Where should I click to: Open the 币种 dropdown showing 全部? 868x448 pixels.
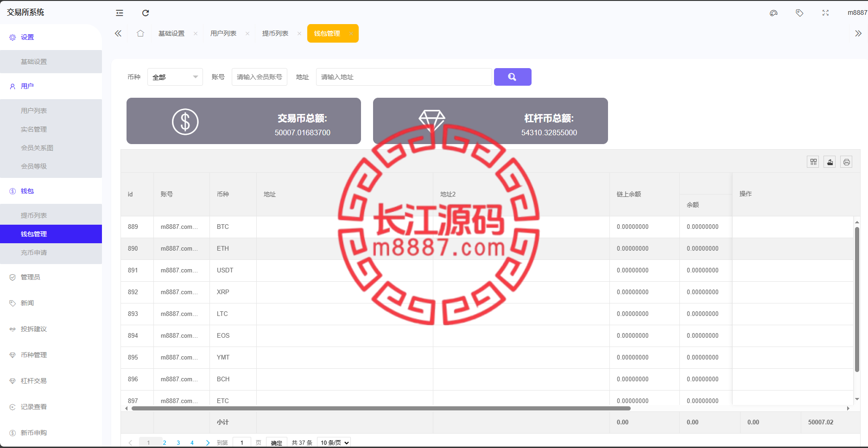coord(175,77)
